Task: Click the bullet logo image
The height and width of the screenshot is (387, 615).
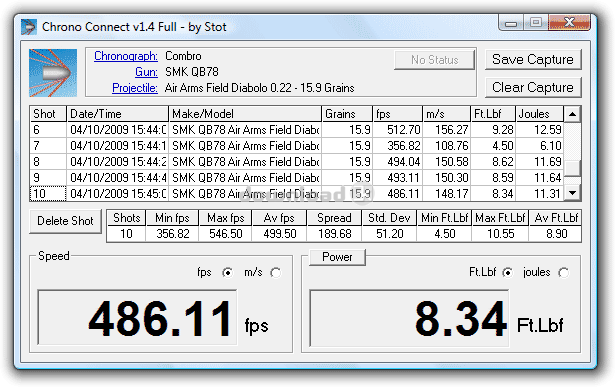Action: (53, 73)
